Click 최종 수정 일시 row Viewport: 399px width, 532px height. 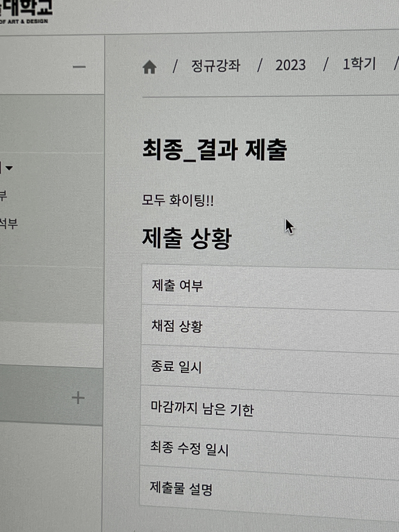[189, 448]
